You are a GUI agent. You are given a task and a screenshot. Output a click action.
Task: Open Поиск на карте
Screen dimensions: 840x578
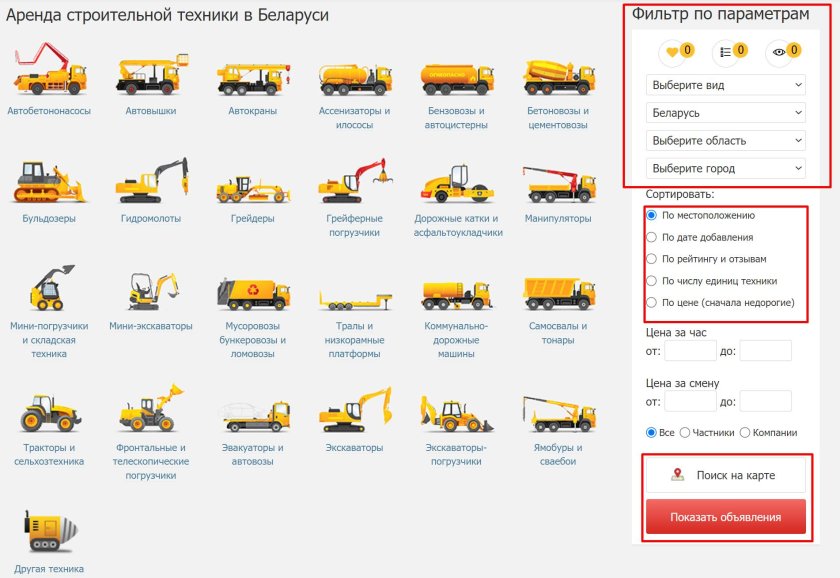click(x=729, y=475)
